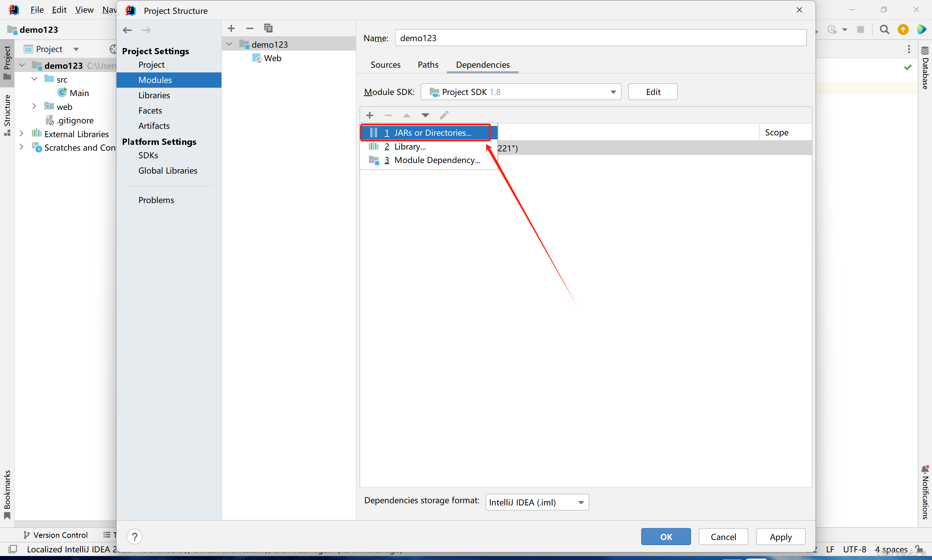Click the move dependency down arrow icon
Viewport: 932px width, 560px height.
[x=425, y=115]
